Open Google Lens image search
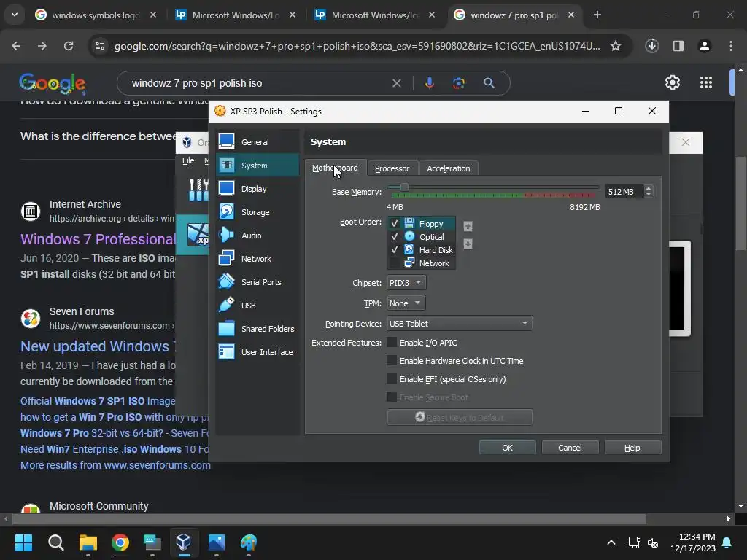 pos(459,83)
